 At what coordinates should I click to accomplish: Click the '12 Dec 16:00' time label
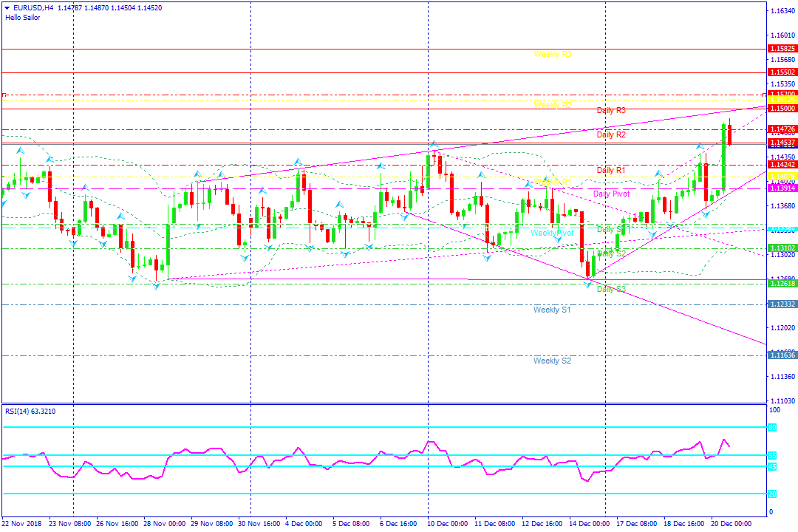(x=542, y=523)
